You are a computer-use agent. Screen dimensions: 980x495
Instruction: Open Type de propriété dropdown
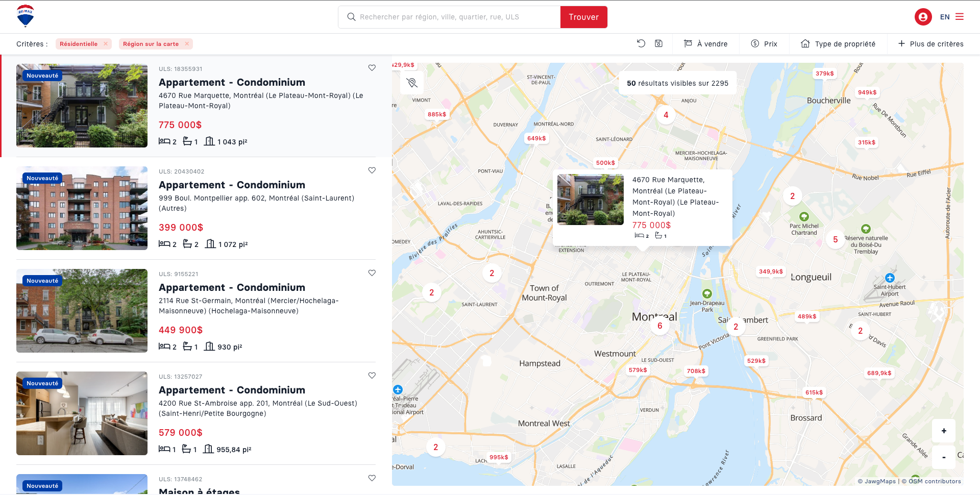(838, 44)
